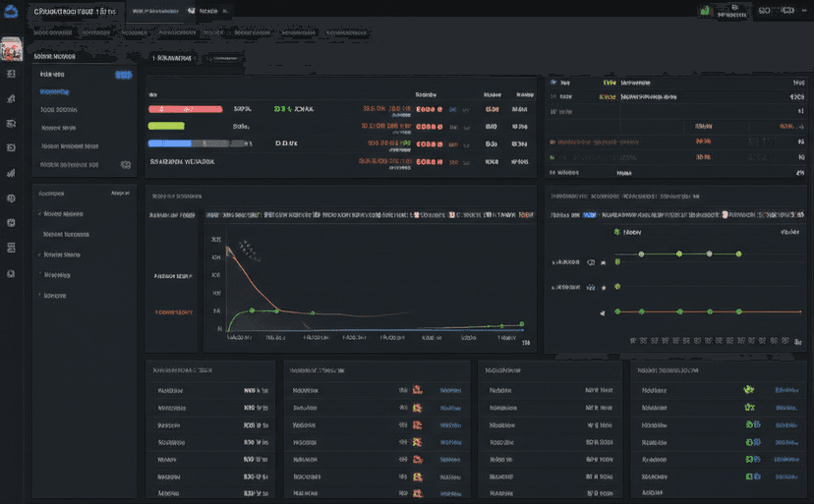Click the orange label left of line chart
This screenshot has width=814, height=504.
(174, 312)
